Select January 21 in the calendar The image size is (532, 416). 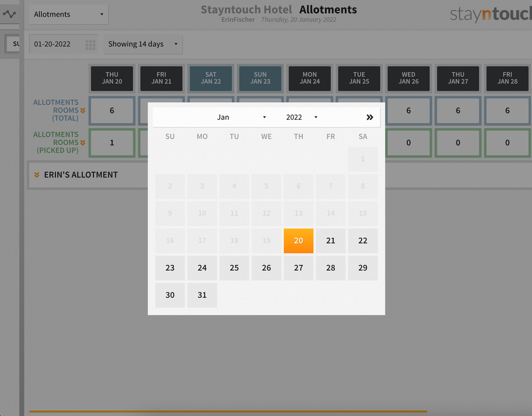point(330,241)
